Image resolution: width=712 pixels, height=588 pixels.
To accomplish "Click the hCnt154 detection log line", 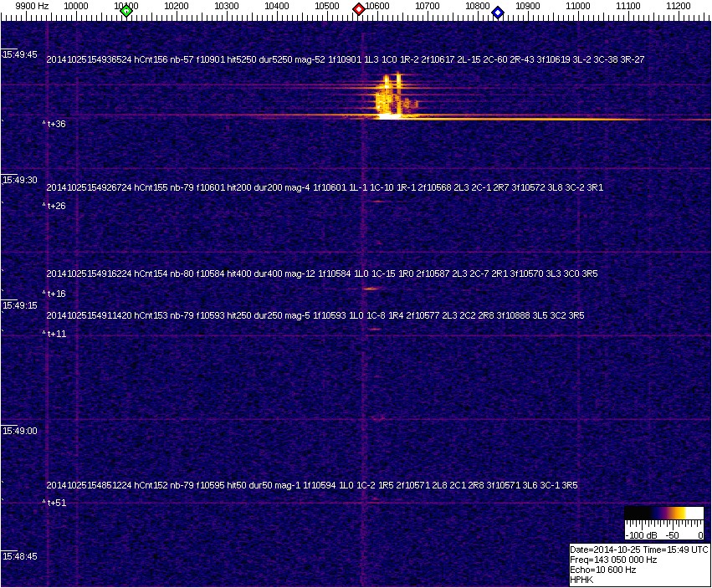I will (315, 274).
